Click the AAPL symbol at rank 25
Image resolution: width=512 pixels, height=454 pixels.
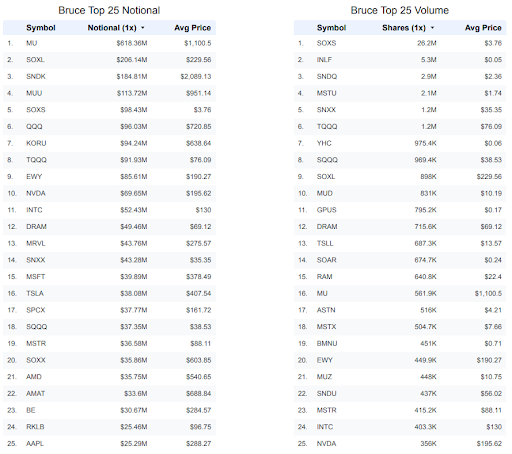pyautogui.click(x=35, y=444)
